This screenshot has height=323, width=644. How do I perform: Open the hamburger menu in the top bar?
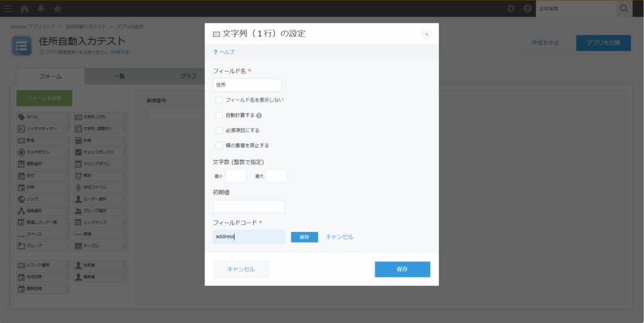8,9
